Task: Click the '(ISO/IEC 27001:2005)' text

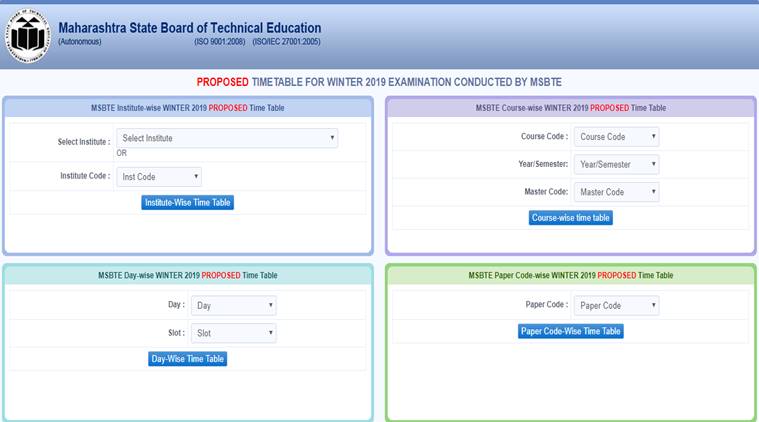Action: 286,42
